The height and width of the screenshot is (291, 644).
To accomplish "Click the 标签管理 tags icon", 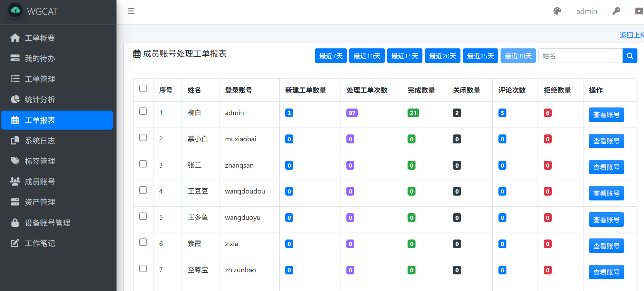I will coord(15,161).
